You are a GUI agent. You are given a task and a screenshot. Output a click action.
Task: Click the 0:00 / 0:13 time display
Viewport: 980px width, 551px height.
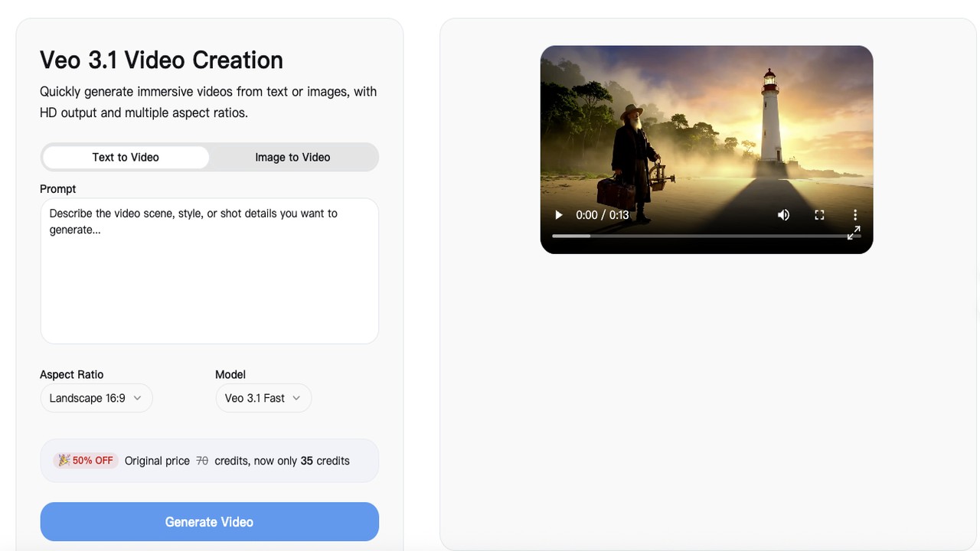point(602,215)
